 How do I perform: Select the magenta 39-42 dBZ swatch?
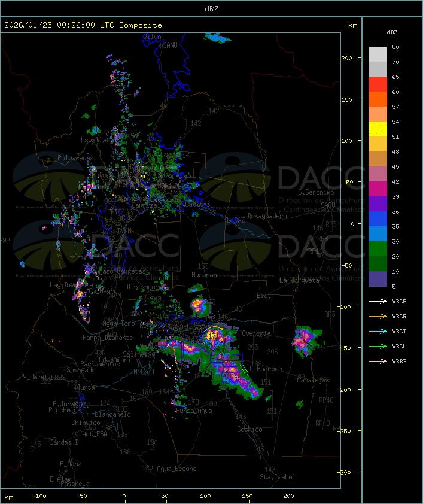pos(378,189)
